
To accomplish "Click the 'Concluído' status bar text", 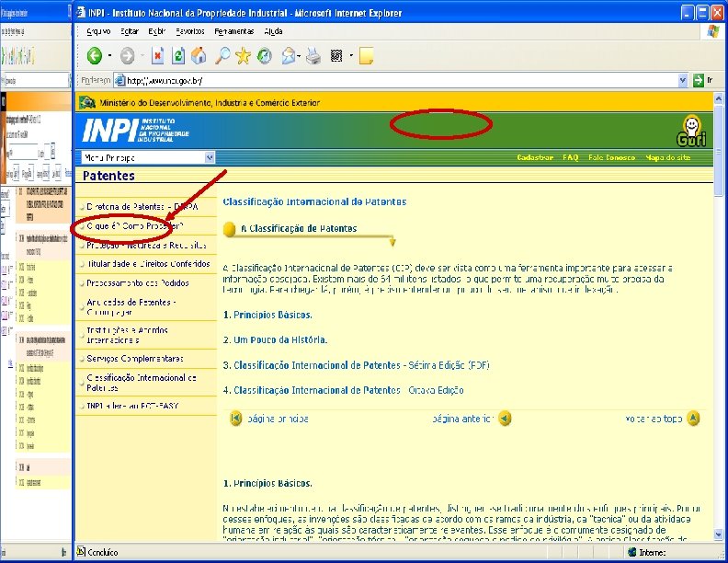I will pos(103,552).
